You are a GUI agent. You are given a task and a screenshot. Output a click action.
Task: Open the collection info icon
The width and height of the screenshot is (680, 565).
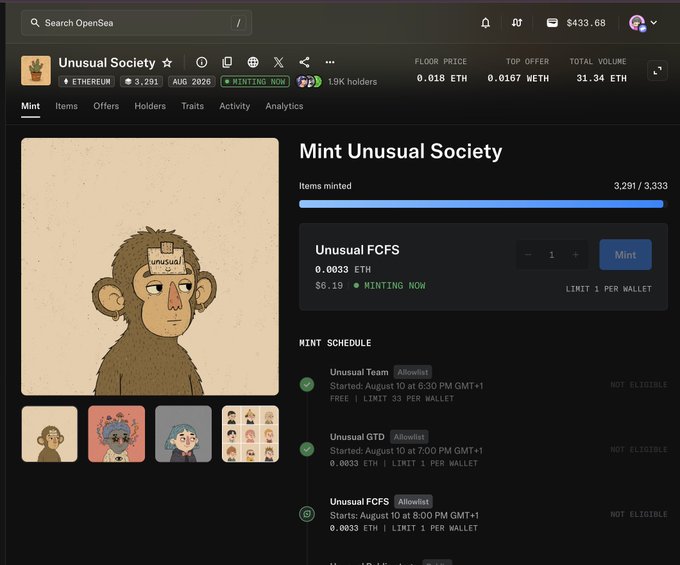click(x=202, y=62)
